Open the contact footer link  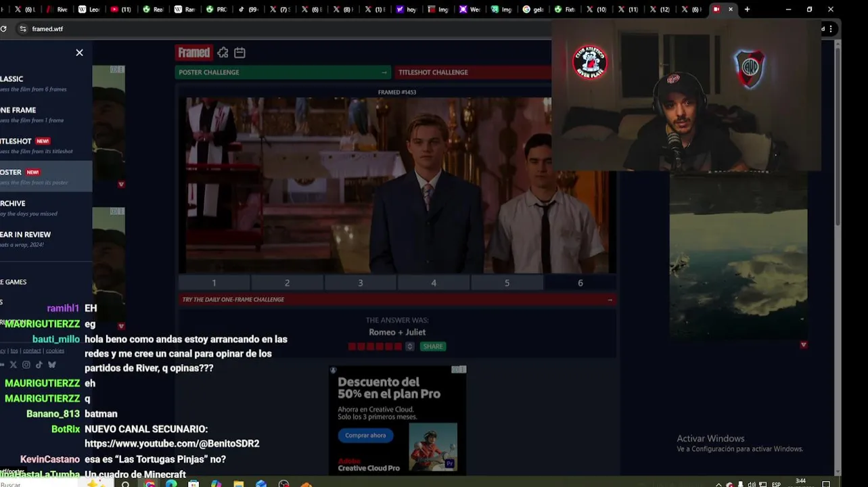32,350
